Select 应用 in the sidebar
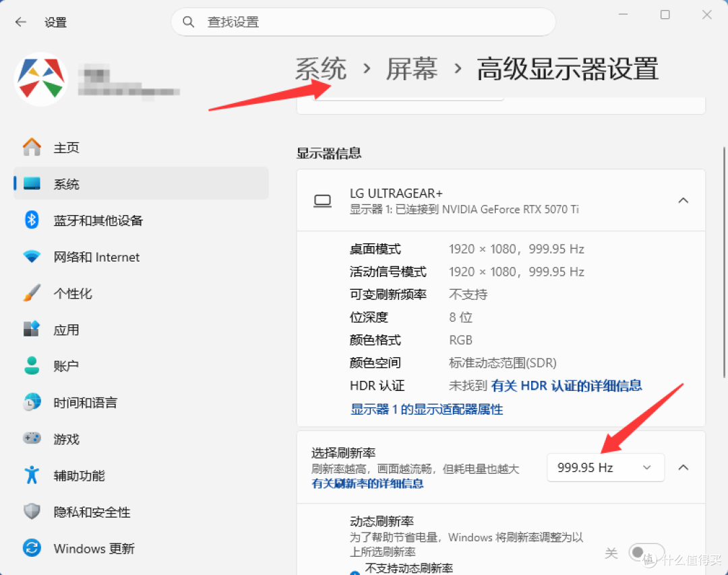 coord(141,329)
